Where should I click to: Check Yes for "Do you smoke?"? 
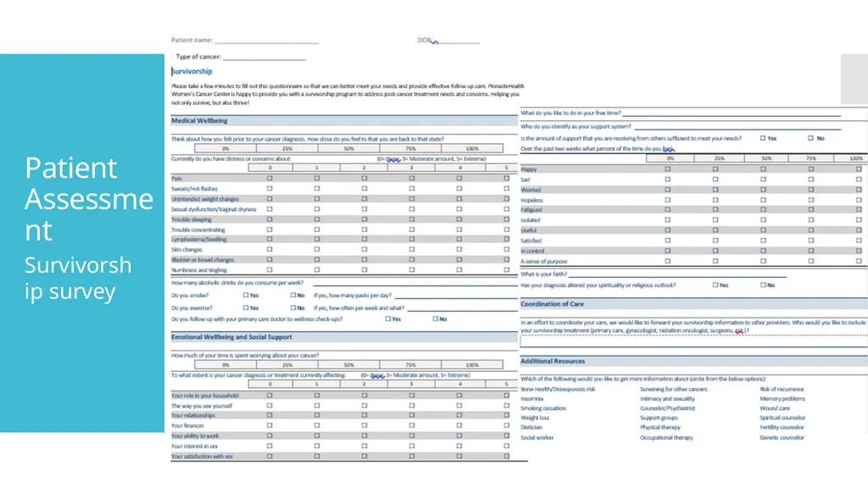click(246, 295)
